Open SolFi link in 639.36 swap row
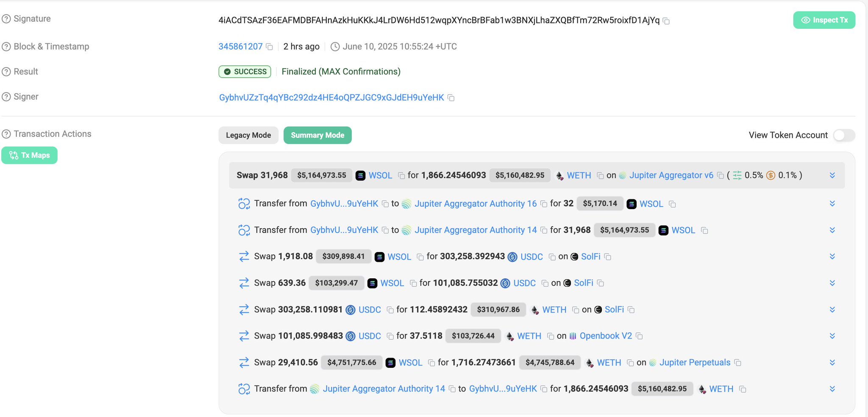The image size is (868, 417). click(584, 283)
